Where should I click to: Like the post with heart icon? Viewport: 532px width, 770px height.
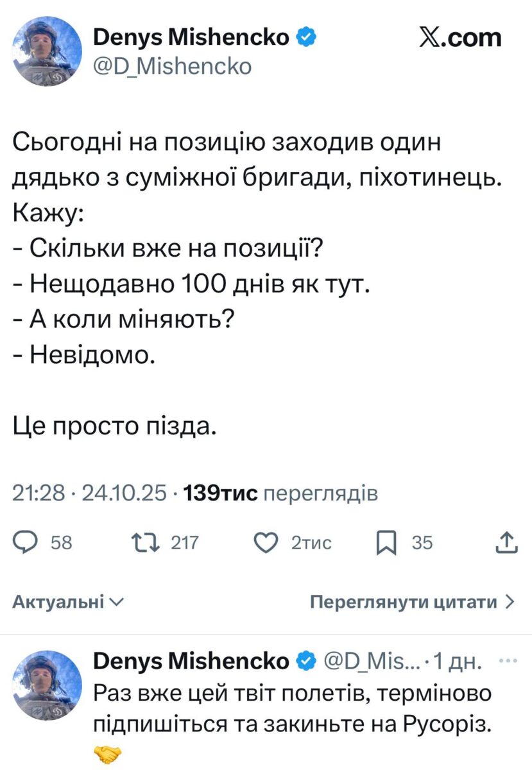point(264,543)
